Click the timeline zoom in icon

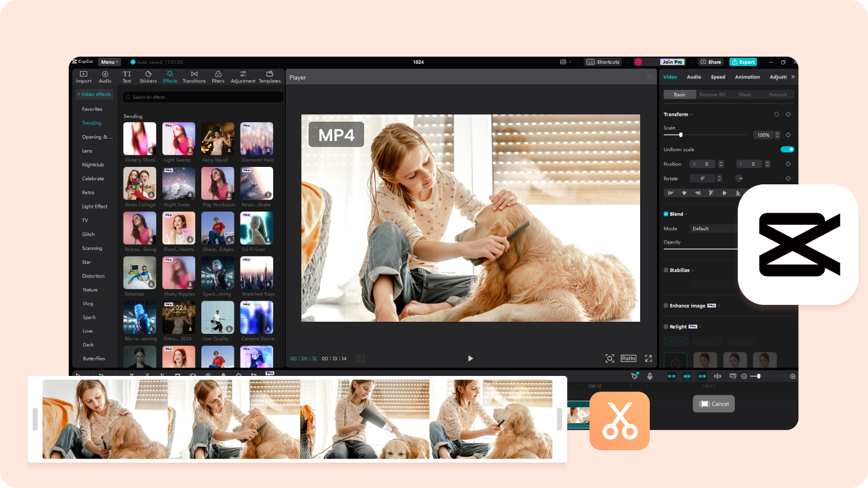pyautogui.click(x=793, y=376)
